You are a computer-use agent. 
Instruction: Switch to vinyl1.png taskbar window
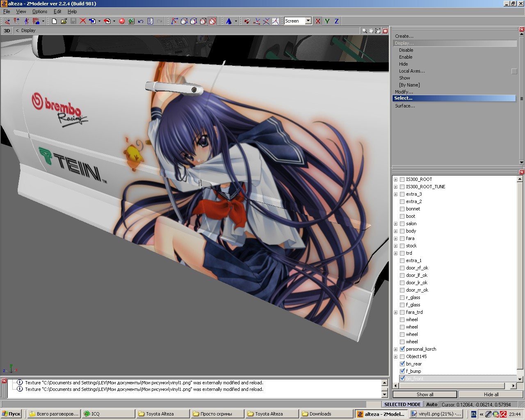436,414
